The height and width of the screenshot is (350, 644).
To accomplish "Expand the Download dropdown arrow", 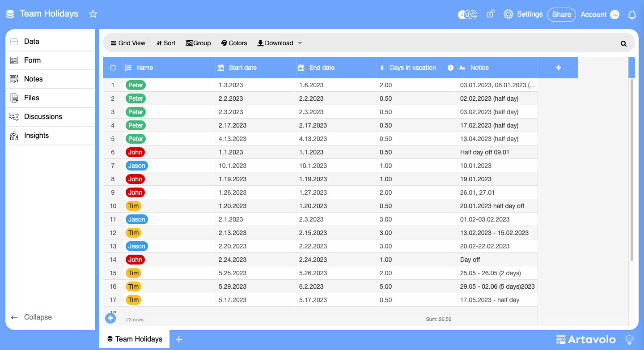I will point(300,43).
